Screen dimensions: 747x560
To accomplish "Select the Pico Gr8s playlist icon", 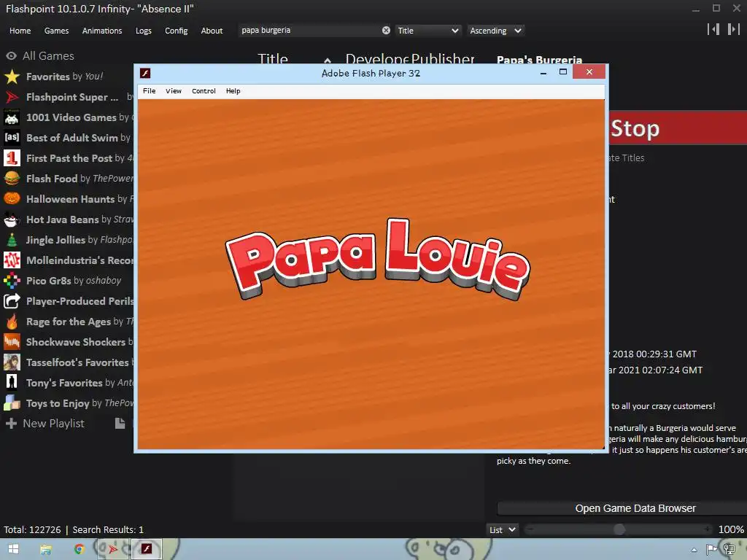I will click(12, 281).
